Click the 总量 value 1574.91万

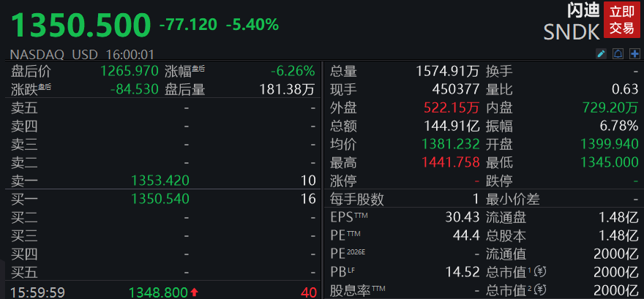click(x=448, y=72)
